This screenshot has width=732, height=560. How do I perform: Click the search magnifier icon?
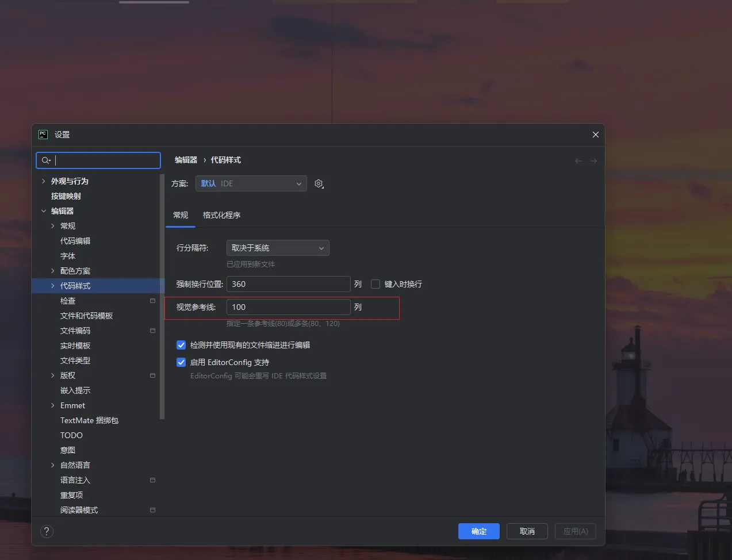(46, 160)
